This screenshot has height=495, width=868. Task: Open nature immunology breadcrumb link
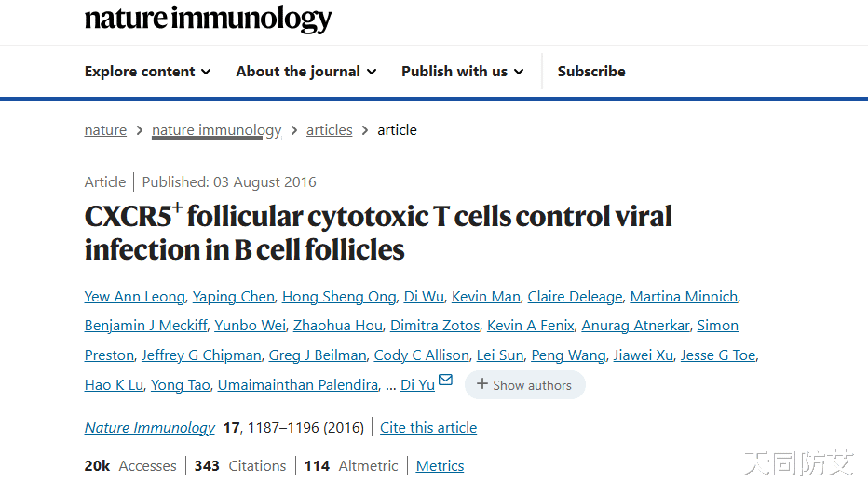click(216, 130)
